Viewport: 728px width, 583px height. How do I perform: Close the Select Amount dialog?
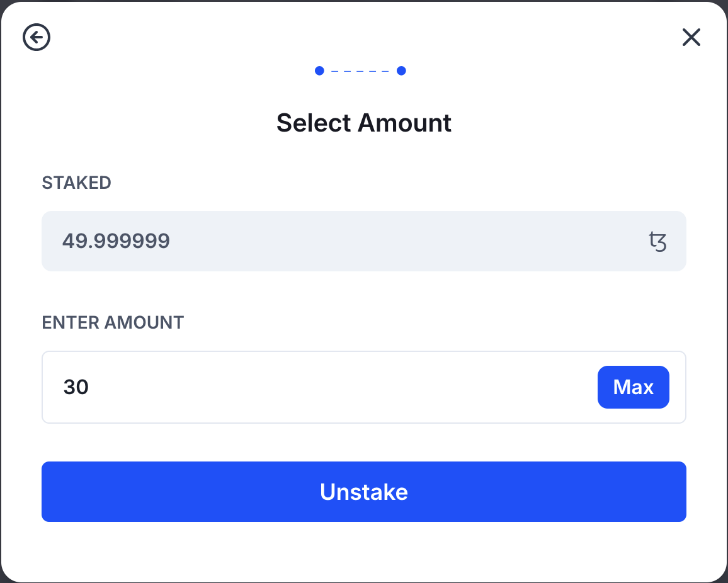tap(691, 38)
